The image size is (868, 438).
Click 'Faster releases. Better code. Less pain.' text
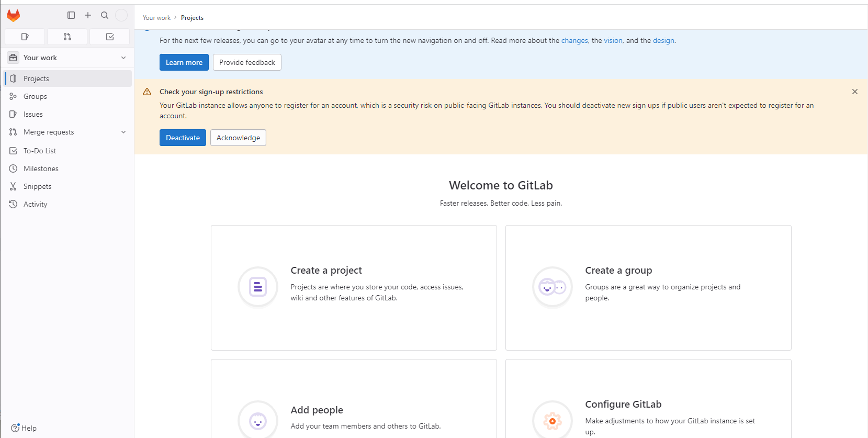[501, 203]
